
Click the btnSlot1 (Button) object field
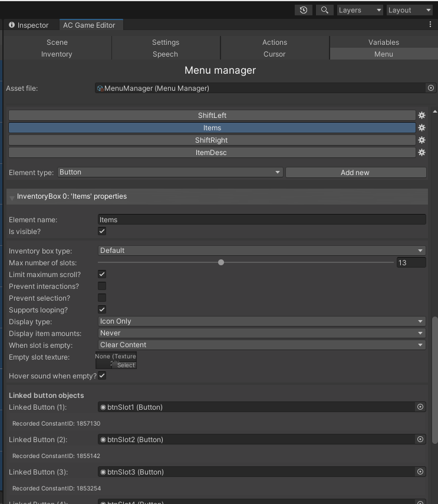pos(257,407)
